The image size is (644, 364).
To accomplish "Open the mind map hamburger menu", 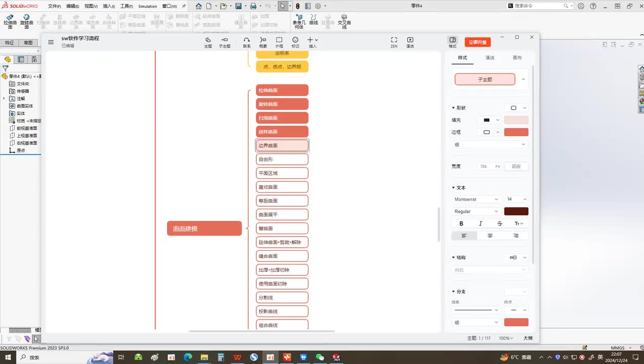I will 51,42.
